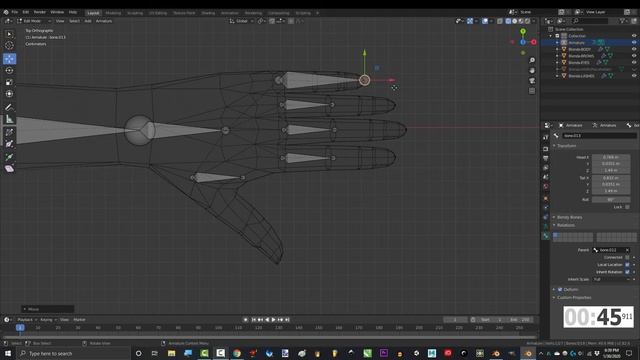Select the Select Box tool
640x360 pixels.
click(x=9, y=34)
